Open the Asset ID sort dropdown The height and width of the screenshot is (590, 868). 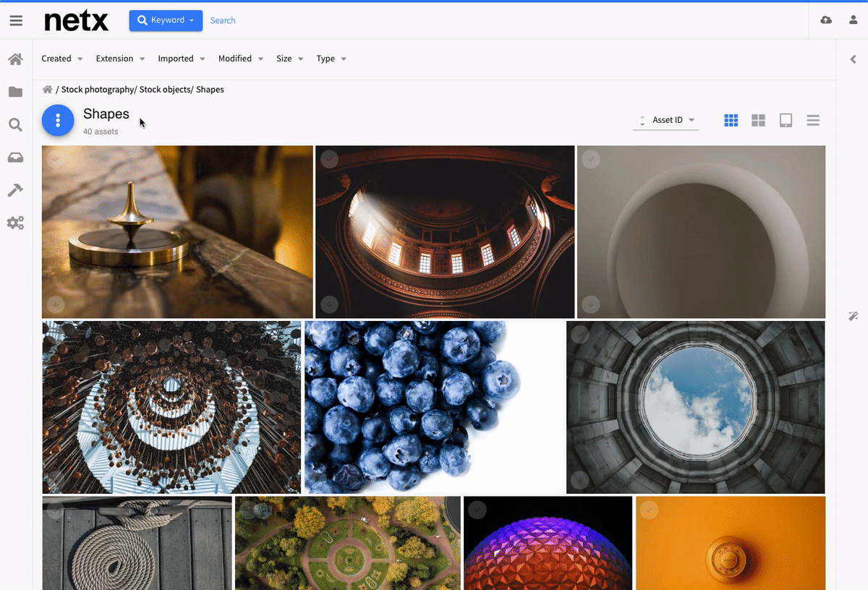(x=673, y=120)
